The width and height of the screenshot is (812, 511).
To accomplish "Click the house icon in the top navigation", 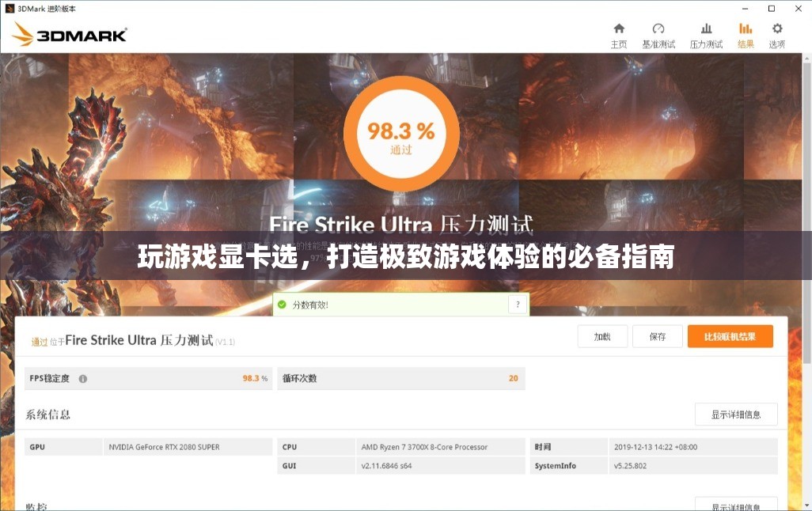I will [x=619, y=28].
